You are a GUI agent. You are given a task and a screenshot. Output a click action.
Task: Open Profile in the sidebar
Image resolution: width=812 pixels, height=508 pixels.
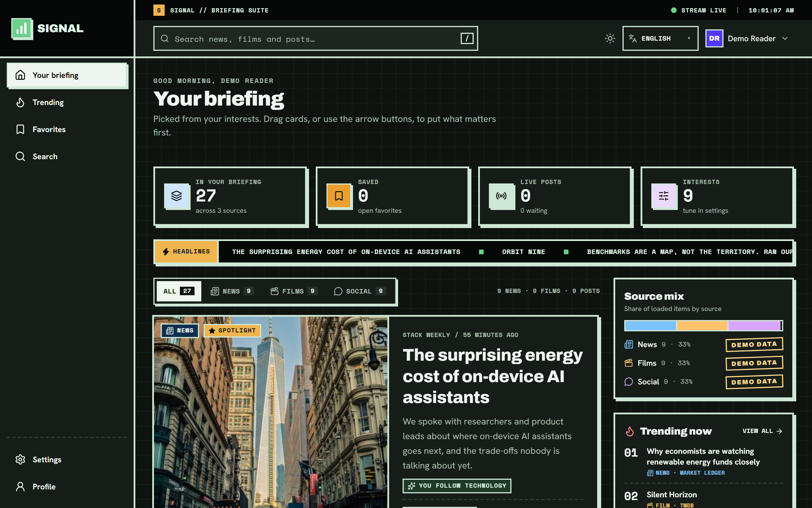pyautogui.click(x=67, y=487)
